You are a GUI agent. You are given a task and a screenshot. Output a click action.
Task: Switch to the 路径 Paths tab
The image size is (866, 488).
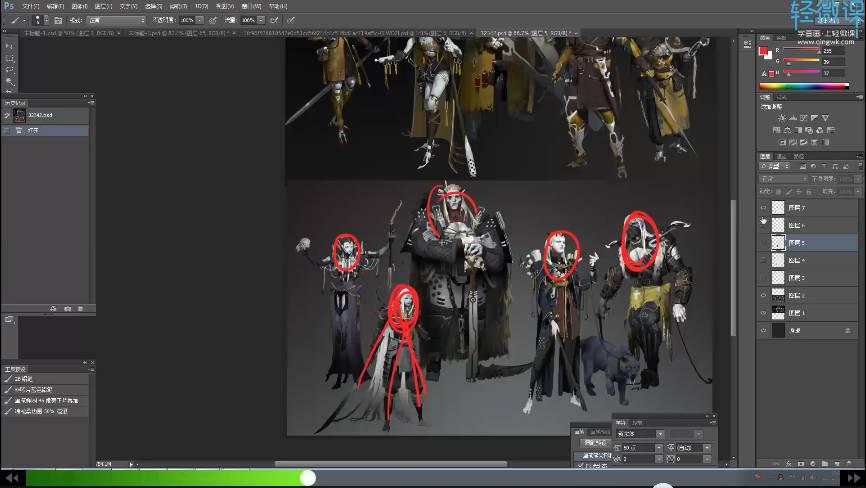(x=799, y=156)
